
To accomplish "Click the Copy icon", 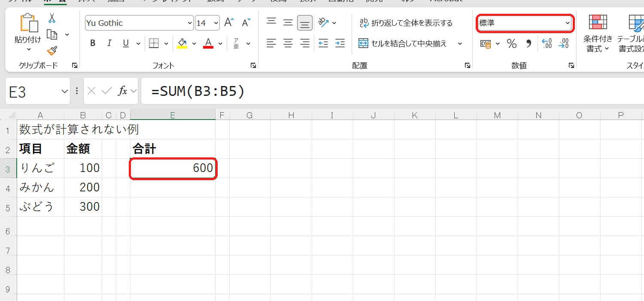I will point(52,34).
